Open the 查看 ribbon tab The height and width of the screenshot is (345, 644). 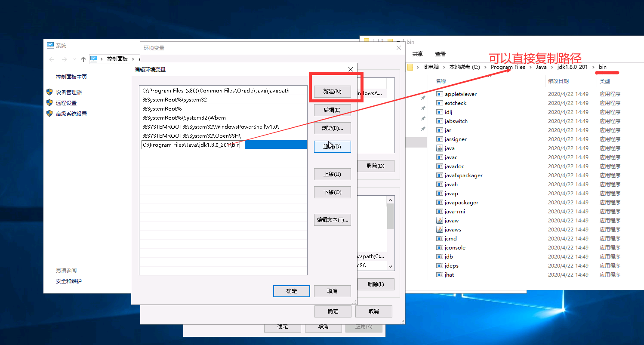pos(441,54)
